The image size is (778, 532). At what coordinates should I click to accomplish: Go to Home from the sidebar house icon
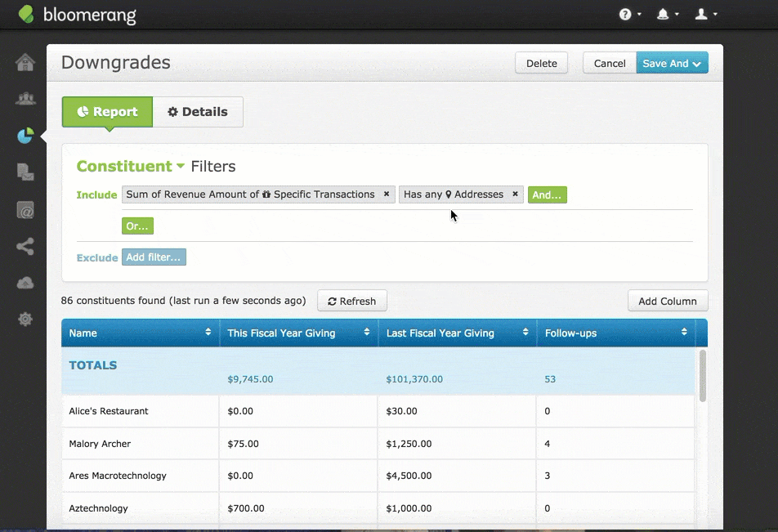coord(25,63)
